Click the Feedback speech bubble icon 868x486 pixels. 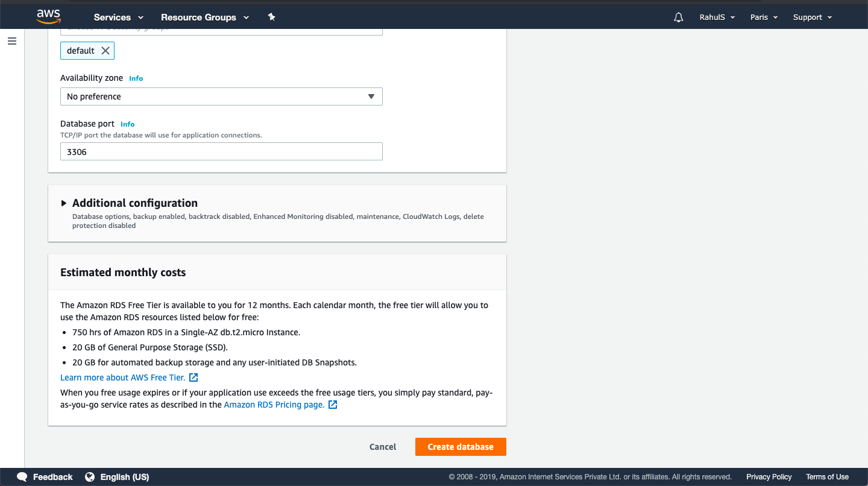(x=22, y=477)
